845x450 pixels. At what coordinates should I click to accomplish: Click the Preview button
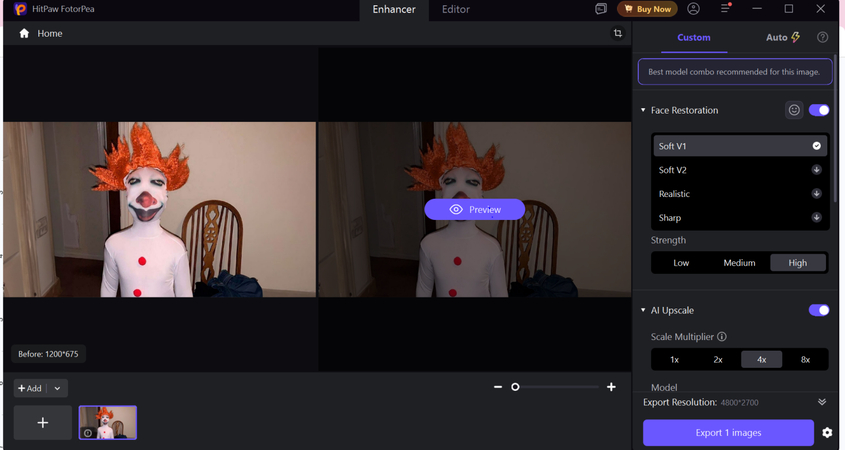point(475,210)
